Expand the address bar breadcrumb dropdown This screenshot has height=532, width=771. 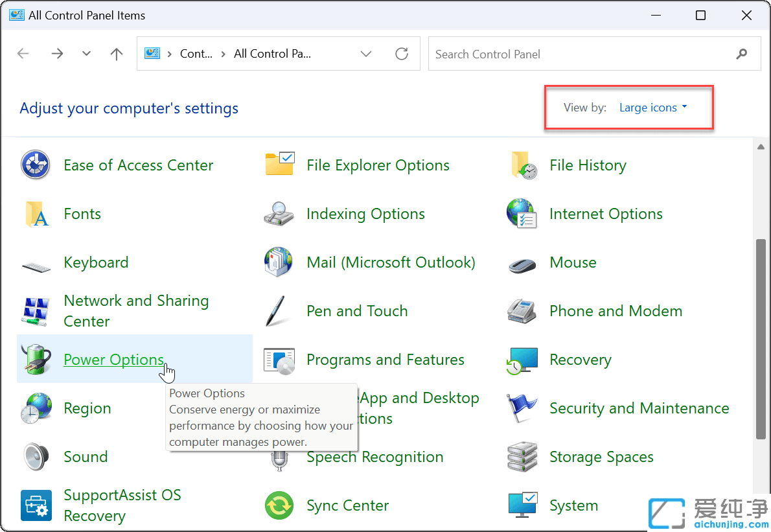(x=366, y=54)
